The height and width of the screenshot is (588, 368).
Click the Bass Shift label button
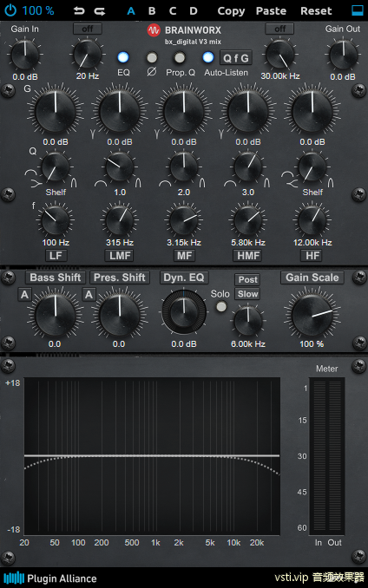click(56, 278)
